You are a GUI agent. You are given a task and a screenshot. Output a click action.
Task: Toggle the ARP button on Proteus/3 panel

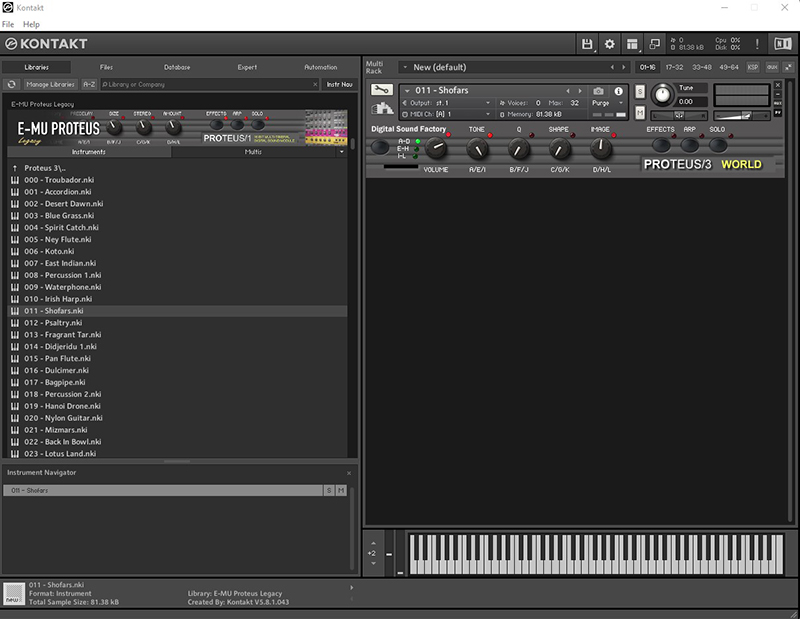690,145
